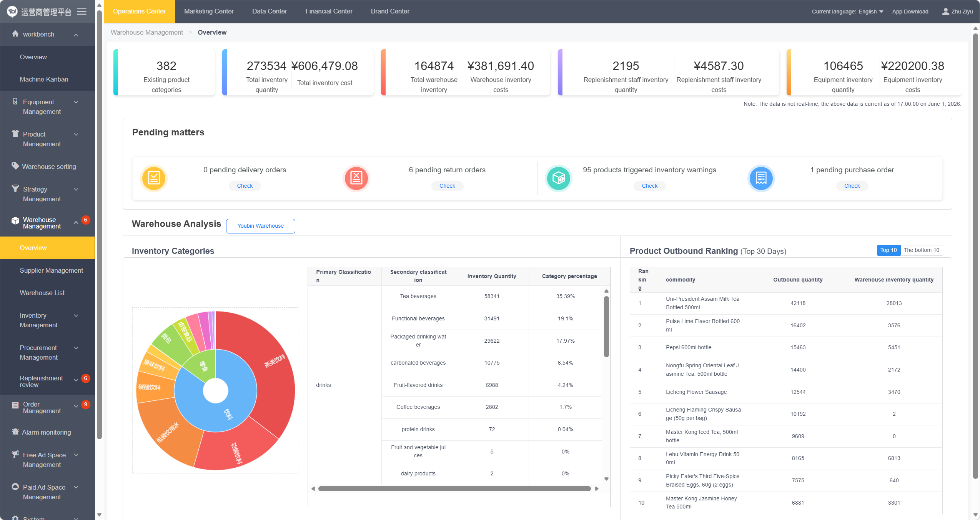
Task: Expand the Strategy Management chevron
Action: 76,189
